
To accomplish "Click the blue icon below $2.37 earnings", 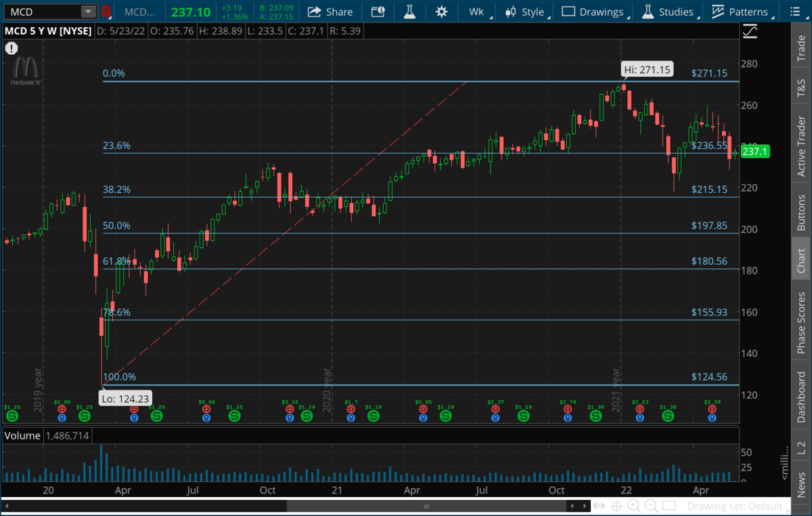I will coord(496,418).
